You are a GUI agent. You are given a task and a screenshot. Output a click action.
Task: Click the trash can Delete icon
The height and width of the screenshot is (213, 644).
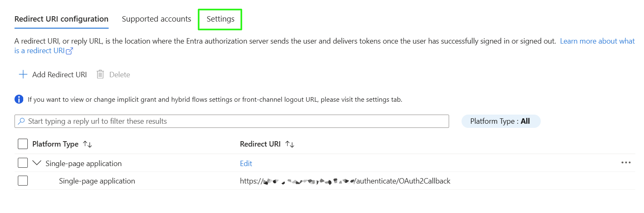coord(100,75)
